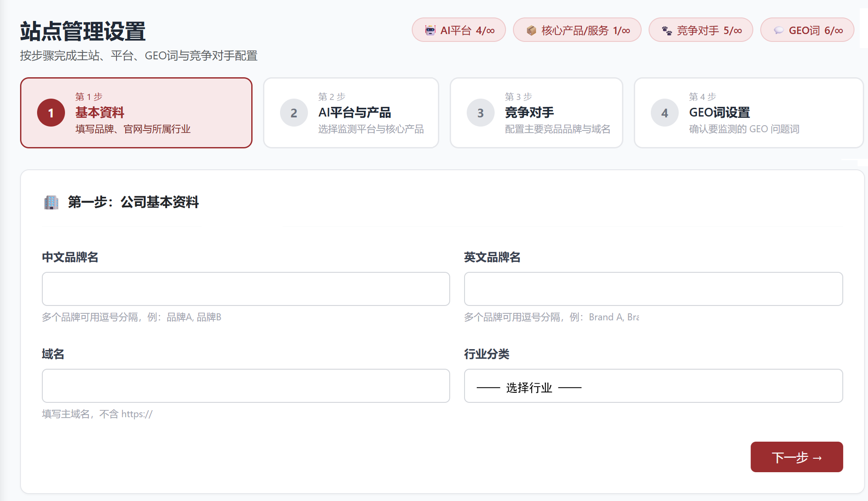The width and height of the screenshot is (868, 501).
Task: Click the 下一步 → button
Action: pos(797,457)
